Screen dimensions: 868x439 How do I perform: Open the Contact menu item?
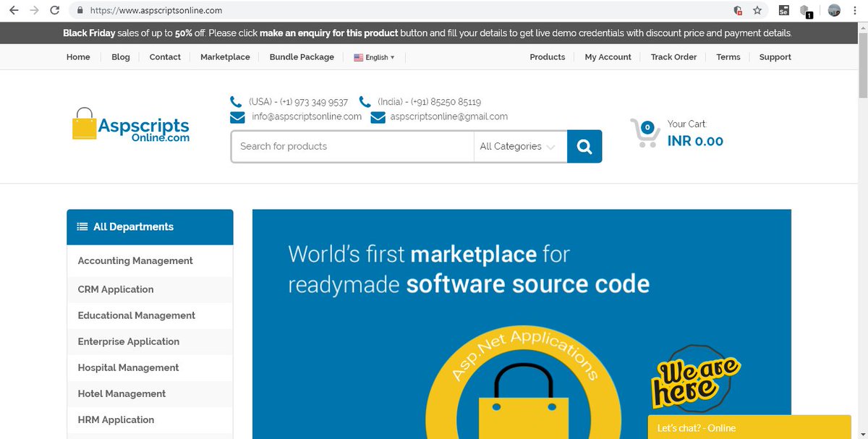coord(165,57)
